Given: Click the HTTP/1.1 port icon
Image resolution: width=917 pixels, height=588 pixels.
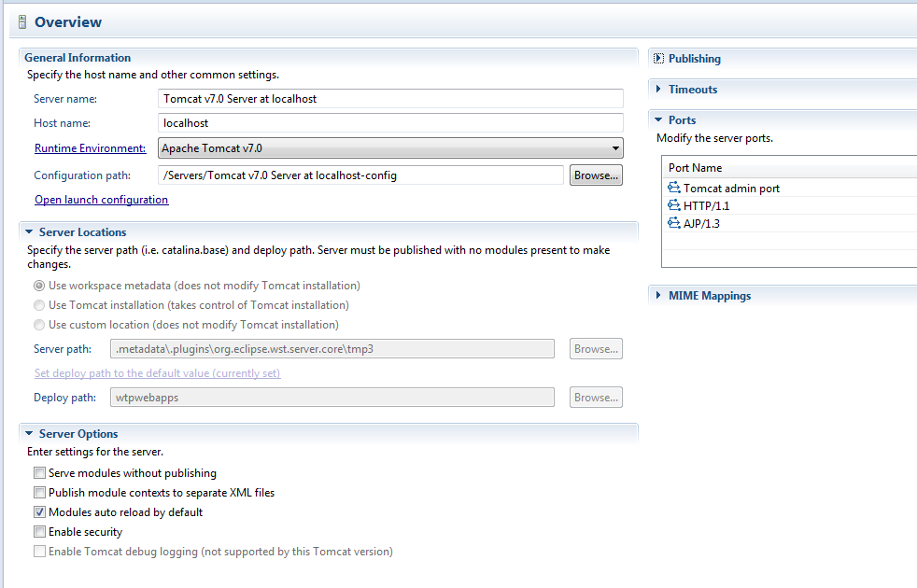Looking at the screenshot, I should [674, 206].
